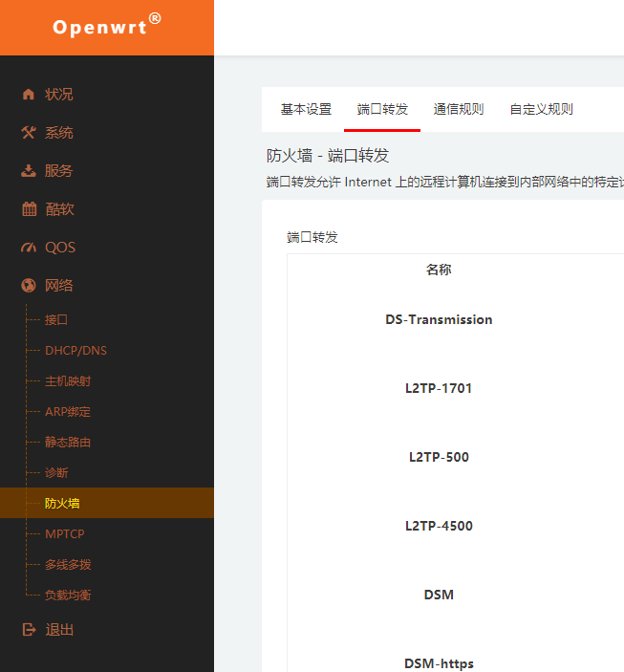Click the logout icon beside 退出
Image resolution: width=624 pixels, height=672 pixels.
point(29,630)
